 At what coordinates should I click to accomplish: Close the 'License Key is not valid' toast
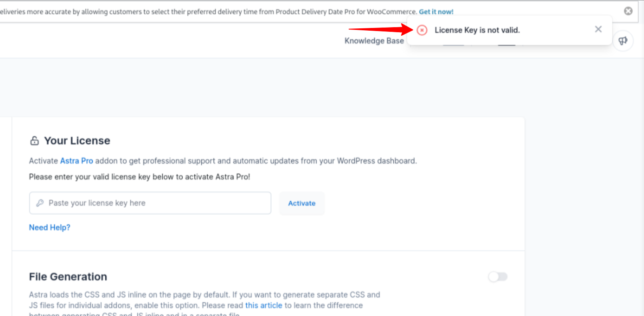pyautogui.click(x=598, y=30)
